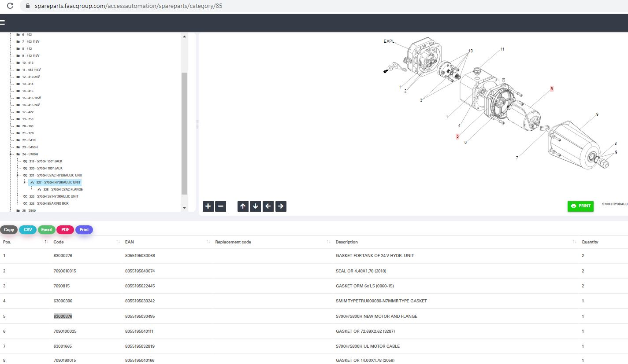Zoom in on the exploded diagram
628x364 pixels.
pyautogui.click(x=208, y=206)
